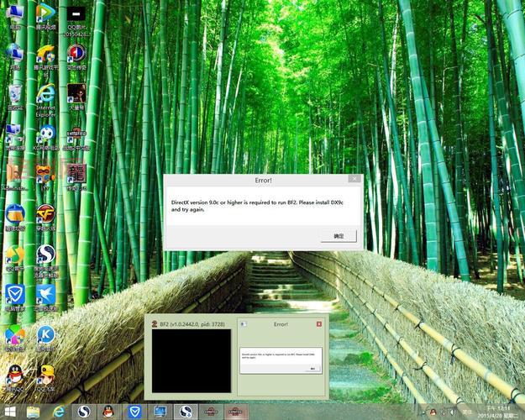Click the BF2 (v1.0.2442.0, pid: 3728) preview title
Image resolution: width=525 pixels, height=420 pixels.
(x=192, y=324)
